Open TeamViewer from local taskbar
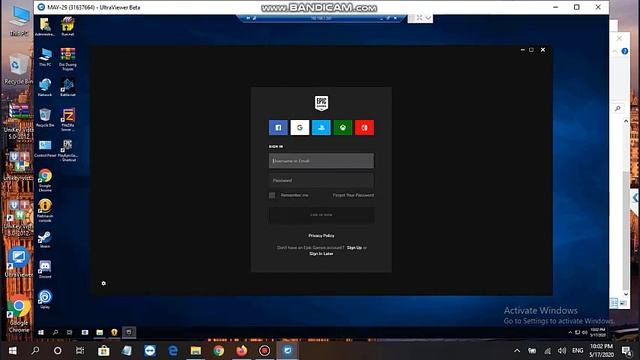The image size is (640, 360). [x=150, y=351]
